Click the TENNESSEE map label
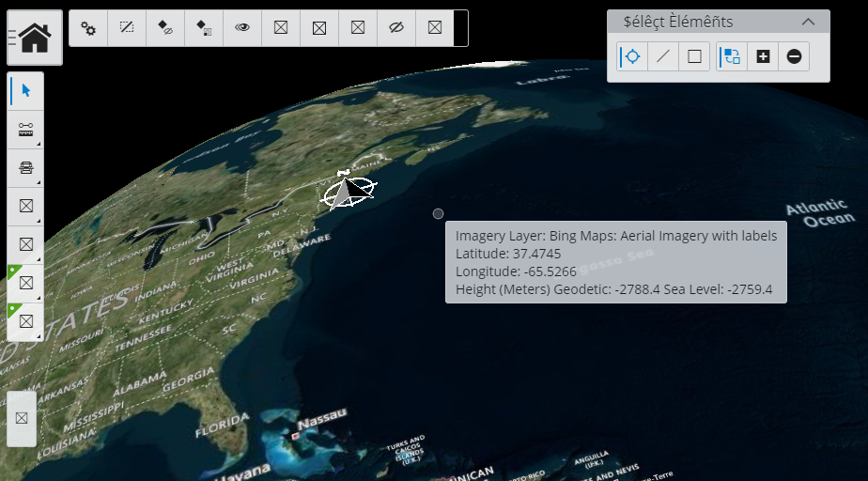868x481 pixels. pos(144,338)
